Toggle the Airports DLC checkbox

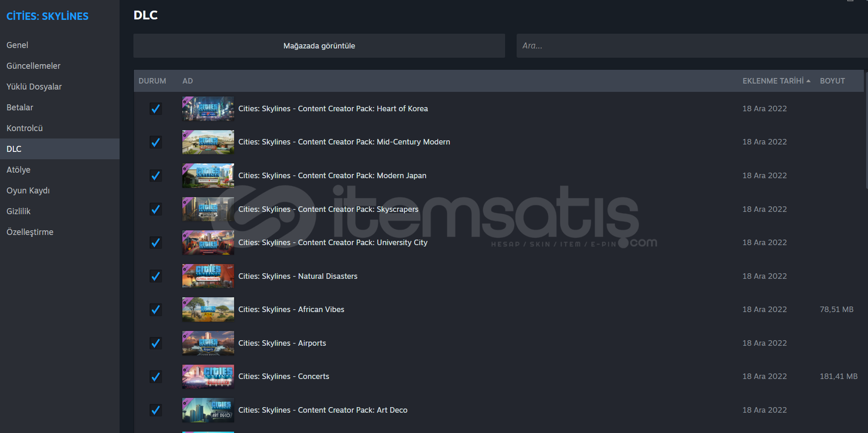(156, 343)
